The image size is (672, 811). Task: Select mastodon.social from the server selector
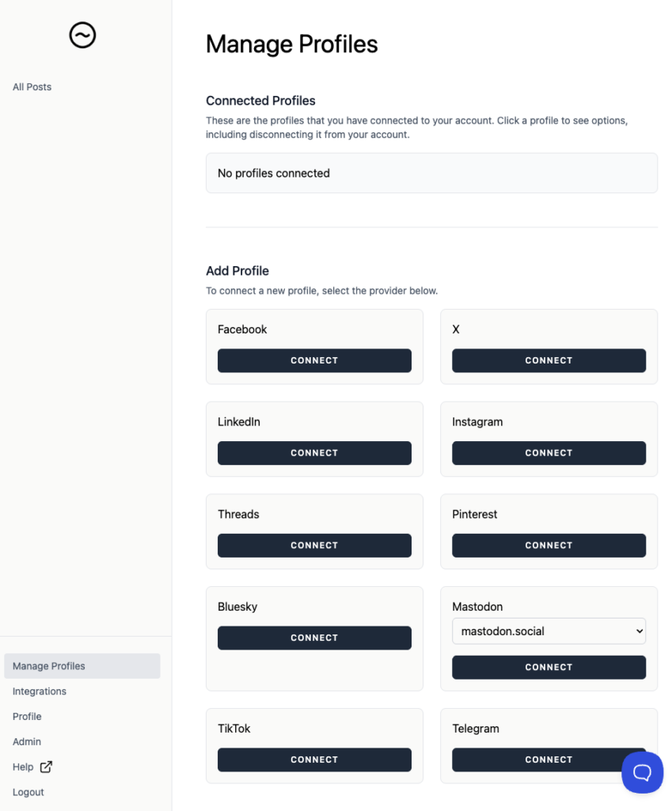tap(549, 631)
